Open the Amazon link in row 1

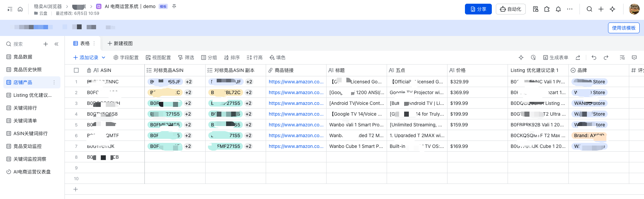pos(296,82)
